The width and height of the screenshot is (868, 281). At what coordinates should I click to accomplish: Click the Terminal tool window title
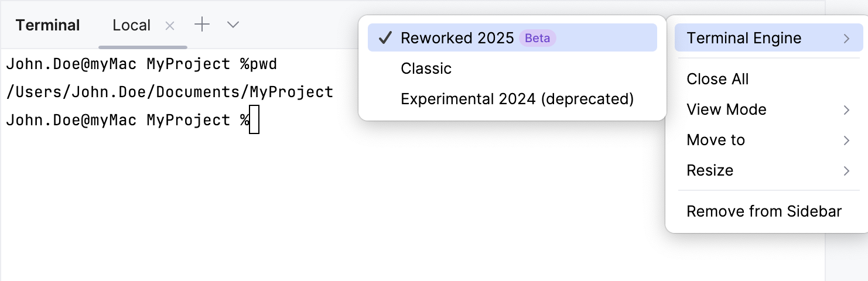(47, 25)
